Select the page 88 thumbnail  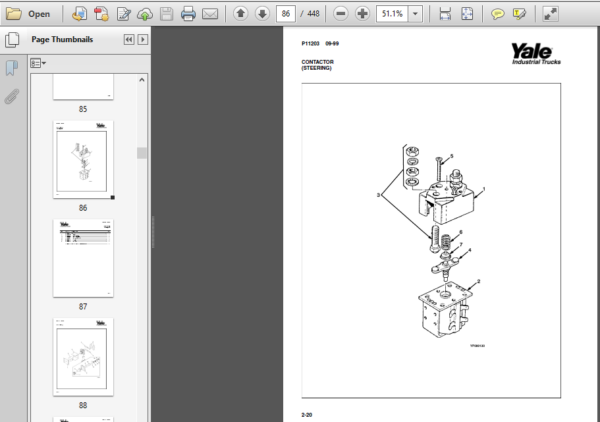(x=83, y=357)
